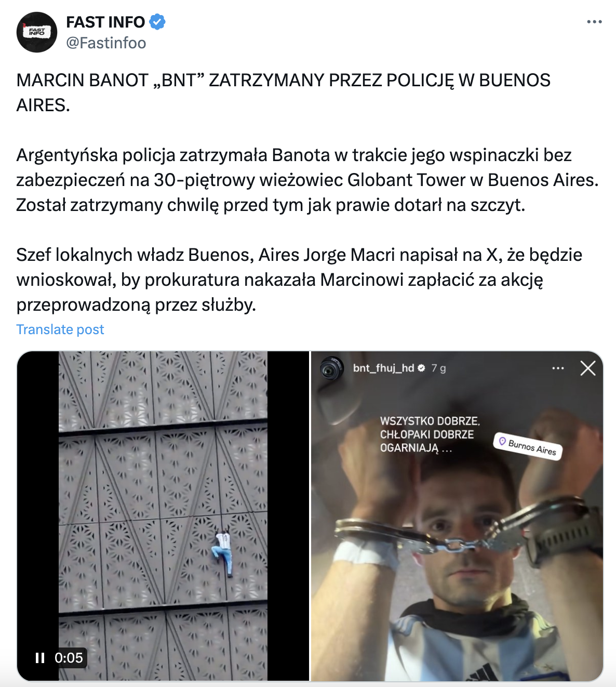Click the story's round profile avatar
616x687 pixels.
click(x=332, y=369)
